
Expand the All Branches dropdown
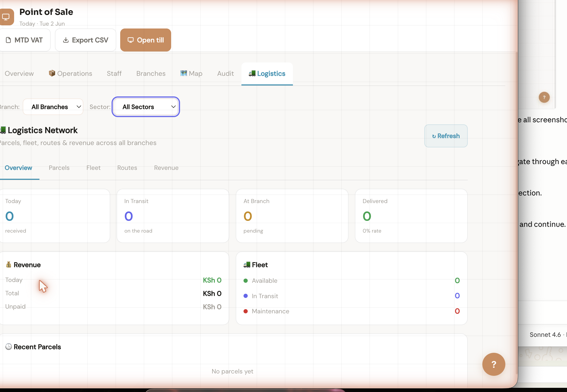[53, 107]
